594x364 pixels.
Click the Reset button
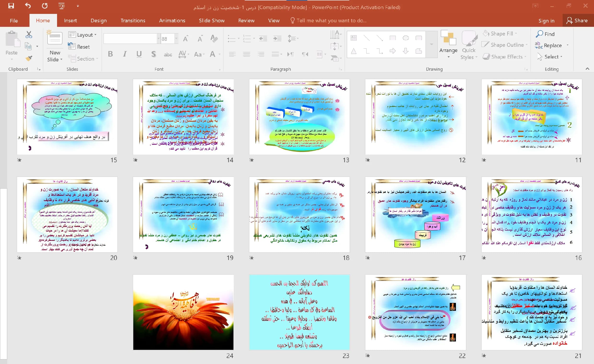[79, 46]
